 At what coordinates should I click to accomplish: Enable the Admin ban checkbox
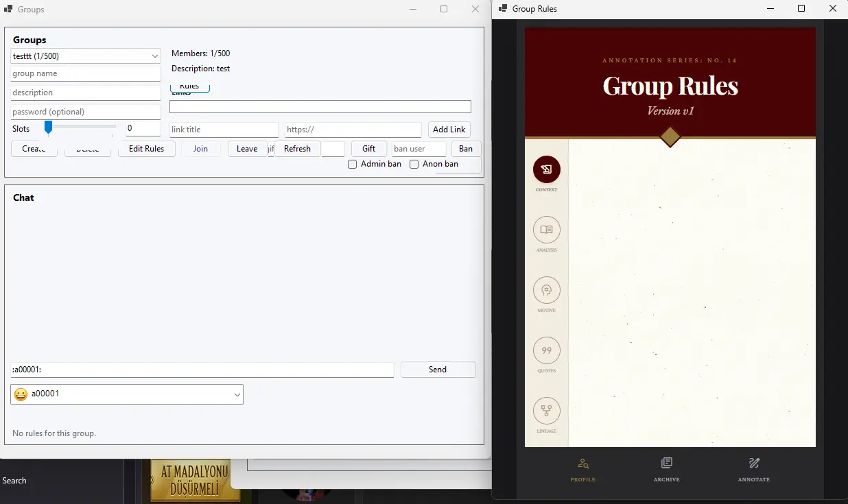[x=353, y=165]
